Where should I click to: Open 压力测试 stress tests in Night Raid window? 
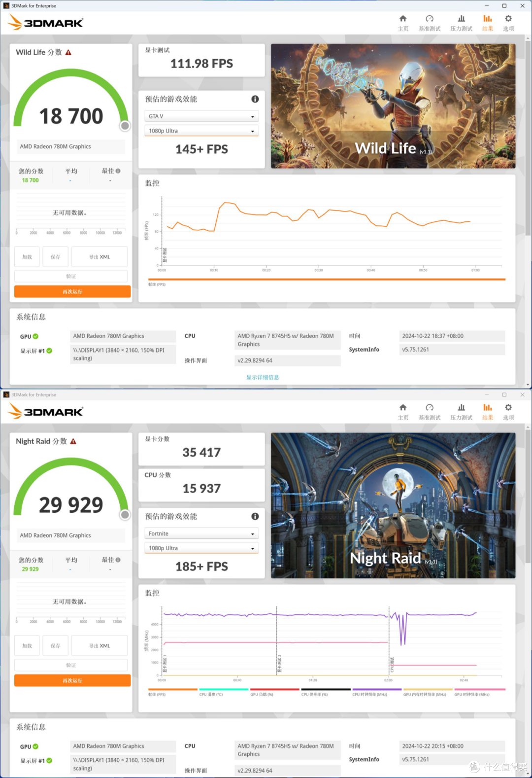[461, 412]
